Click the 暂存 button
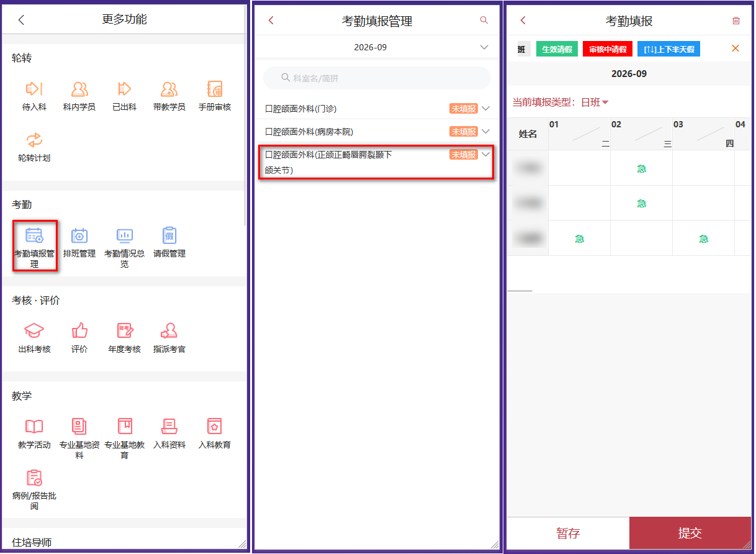This screenshot has width=756, height=554. (568, 534)
